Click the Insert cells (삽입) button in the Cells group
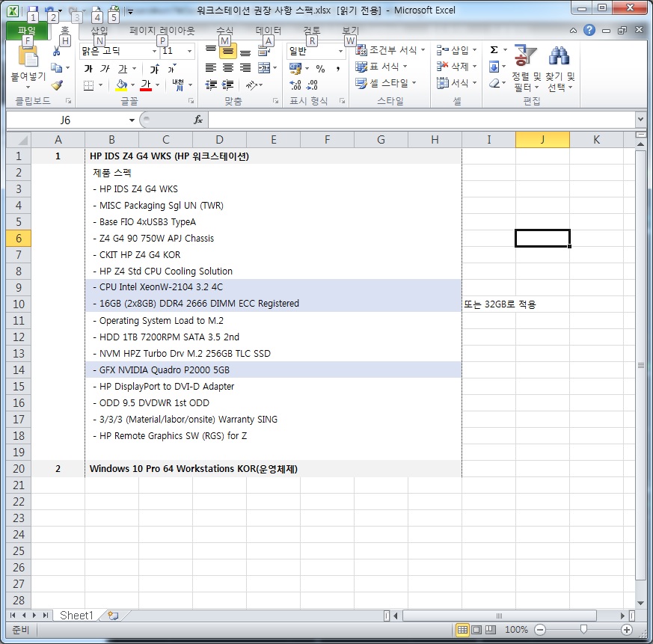653x644 pixels. (456, 50)
